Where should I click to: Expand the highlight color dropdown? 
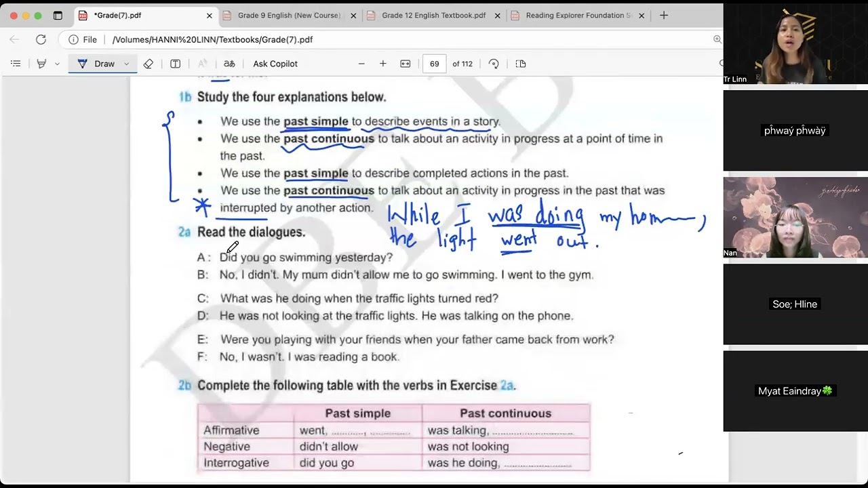[x=57, y=64]
